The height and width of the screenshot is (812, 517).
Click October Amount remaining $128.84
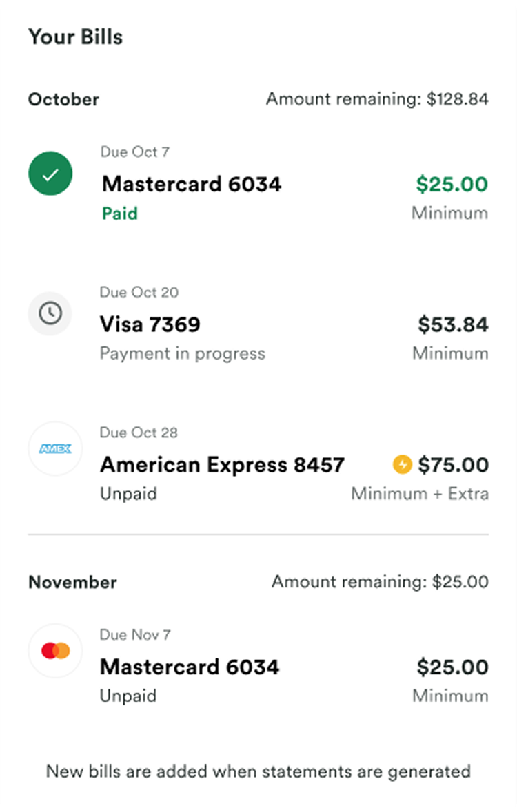click(x=377, y=99)
